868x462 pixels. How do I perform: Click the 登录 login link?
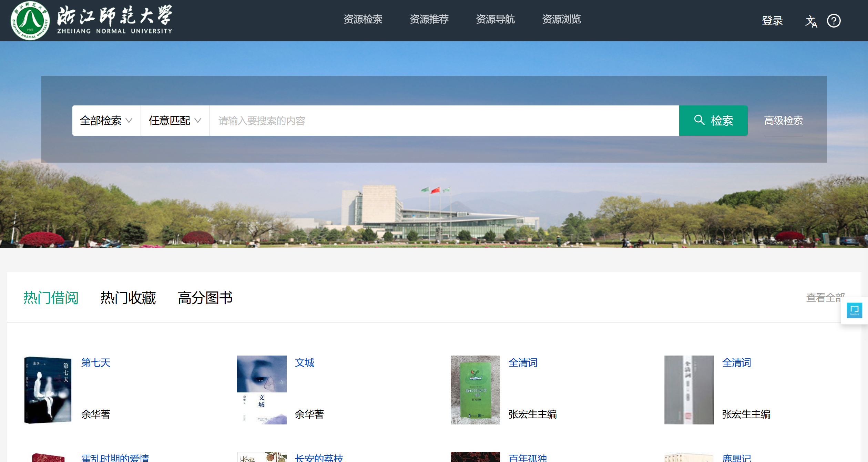[772, 21]
